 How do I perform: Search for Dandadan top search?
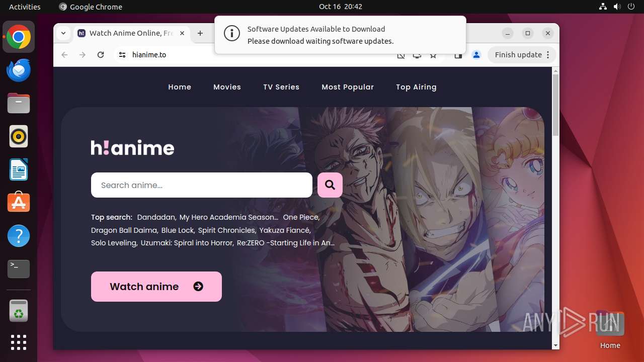tap(156, 217)
